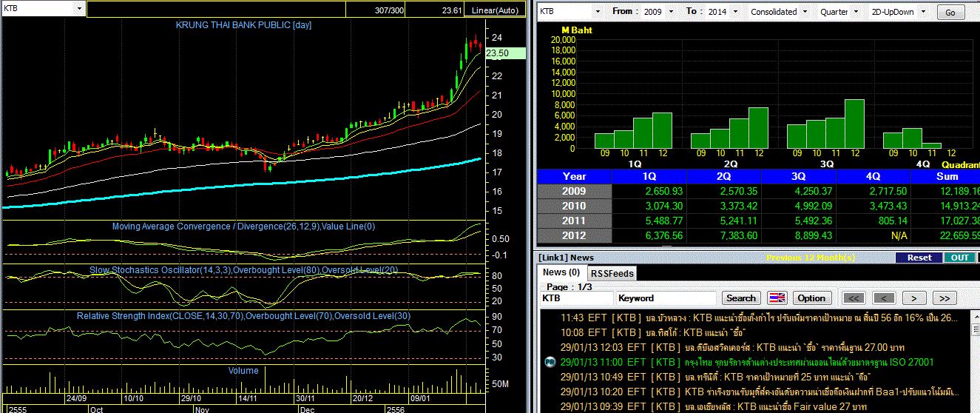
Task: Click the Year column header in table
Action: click(x=575, y=176)
